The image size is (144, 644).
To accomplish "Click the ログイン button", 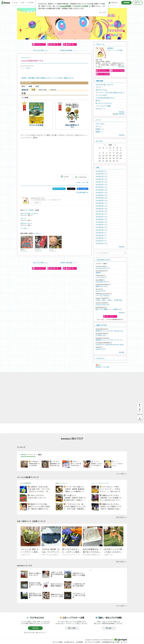I will click(x=137, y=3).
